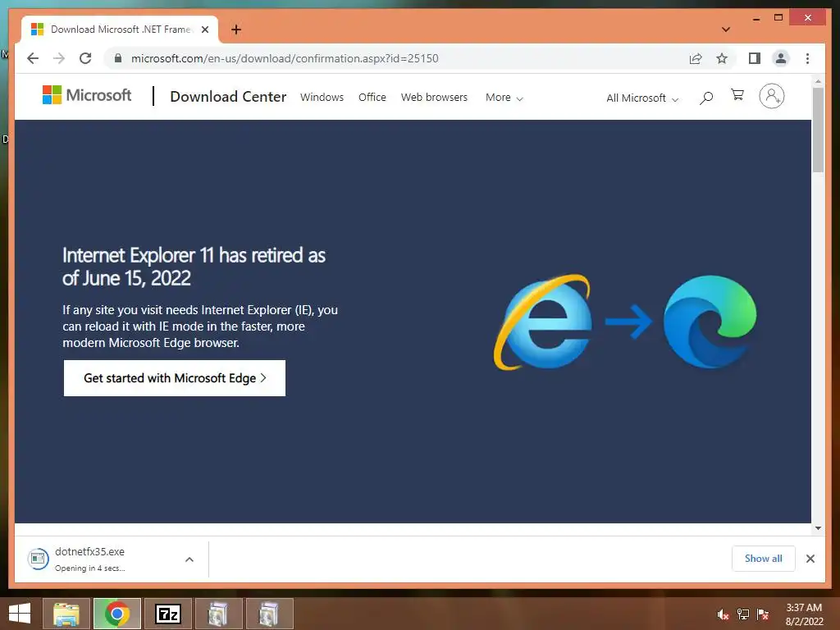This screenshot has width=840, height=630.
Task: Expand the dotnetfx35.exe download options chevron
Action: (189, 559)
